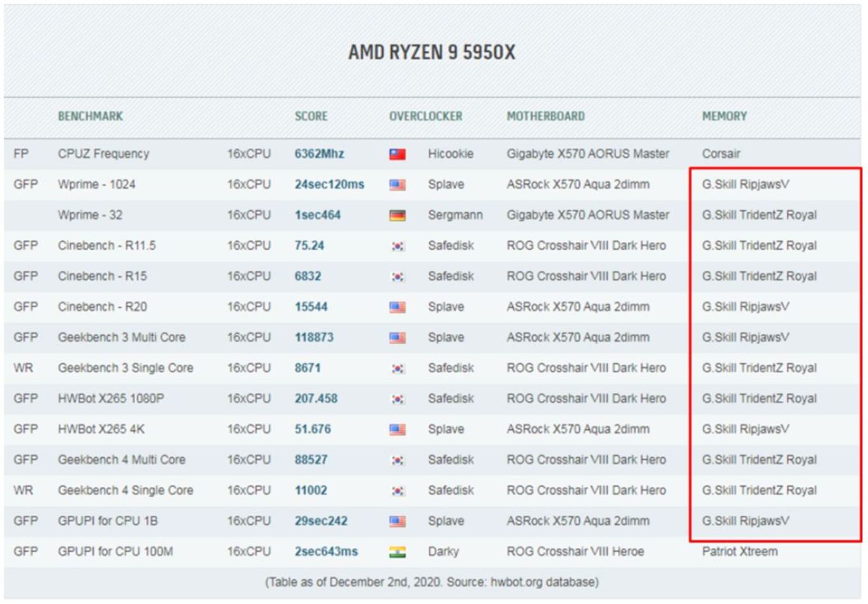Select GPUPI for CPU 100M benchmark name
The width and height of the screenshot is (868, 604).
[115, 552]
